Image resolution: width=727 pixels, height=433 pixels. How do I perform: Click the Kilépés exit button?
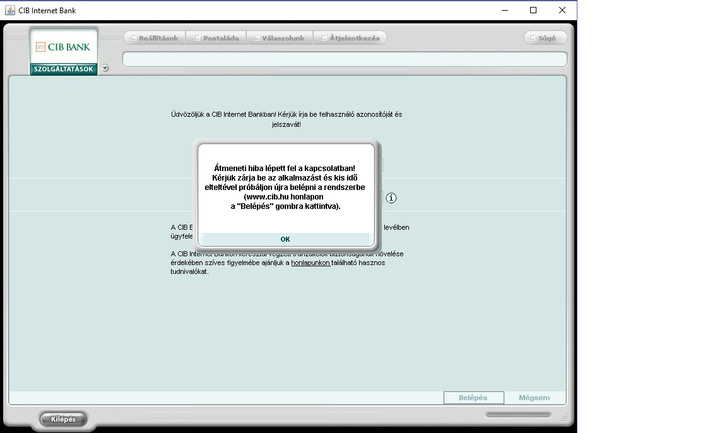(x=63, y=419)
